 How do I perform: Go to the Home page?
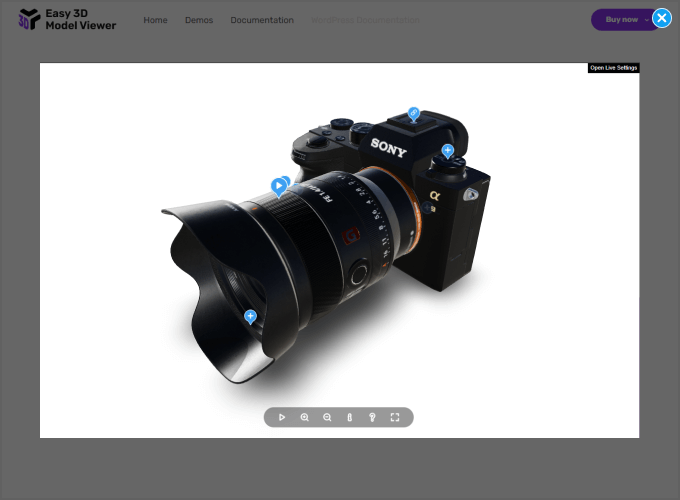155,20
